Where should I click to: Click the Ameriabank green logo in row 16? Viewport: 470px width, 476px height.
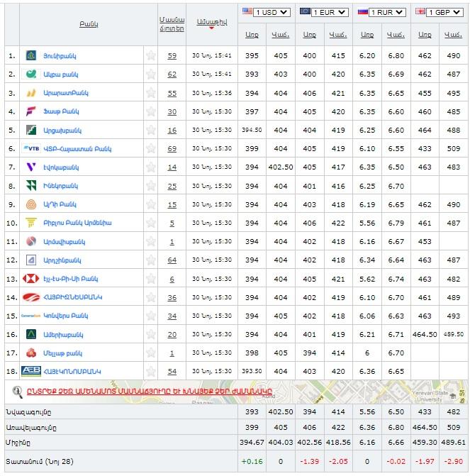[31, 334]
